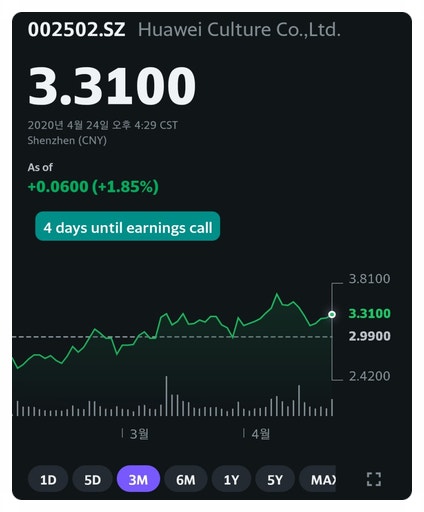The height and width of the screenshot is (512, 424).
Task: Click the current price dot on chart line
Action: click(x=332, y=314)
